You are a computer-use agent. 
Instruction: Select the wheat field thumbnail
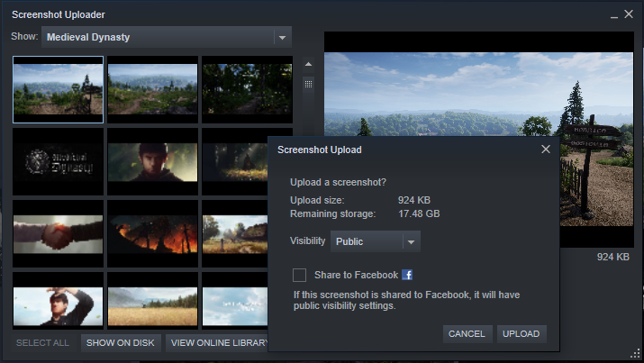tap(152, 301)
